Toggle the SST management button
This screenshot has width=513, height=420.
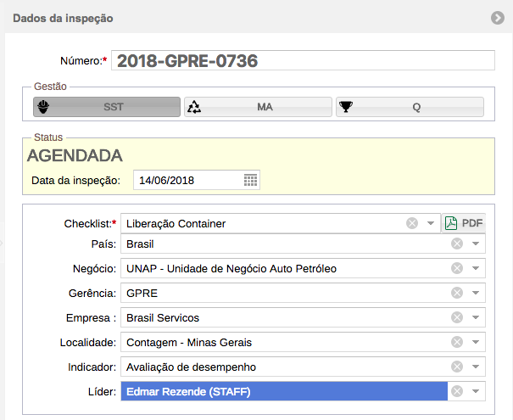[107, 107]
